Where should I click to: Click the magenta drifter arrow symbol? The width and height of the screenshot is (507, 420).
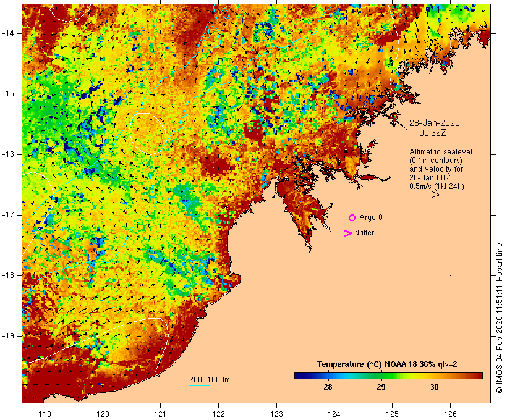347,233
